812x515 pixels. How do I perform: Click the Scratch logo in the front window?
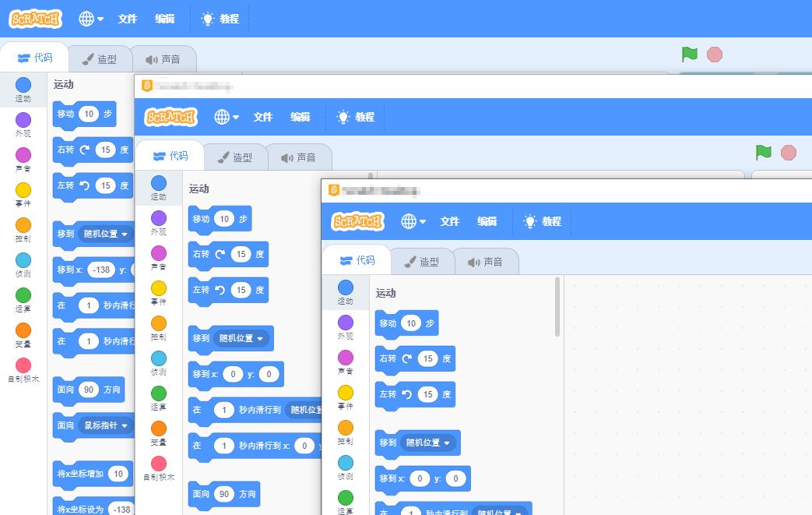tap(358, 221)
